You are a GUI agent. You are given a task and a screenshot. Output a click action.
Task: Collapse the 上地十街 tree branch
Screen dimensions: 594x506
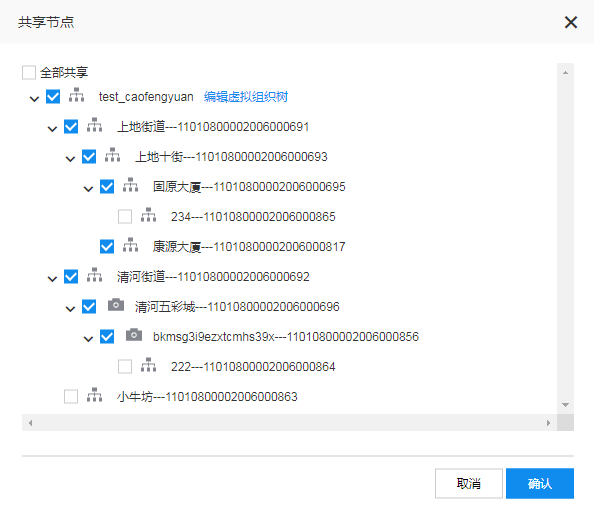coord(70,159)
